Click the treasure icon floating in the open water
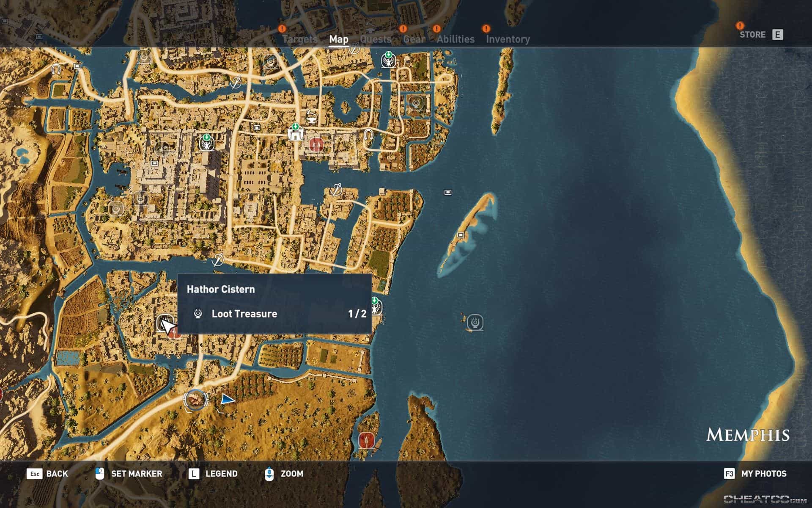Screen dimensions: 812x508 (476, 323)
